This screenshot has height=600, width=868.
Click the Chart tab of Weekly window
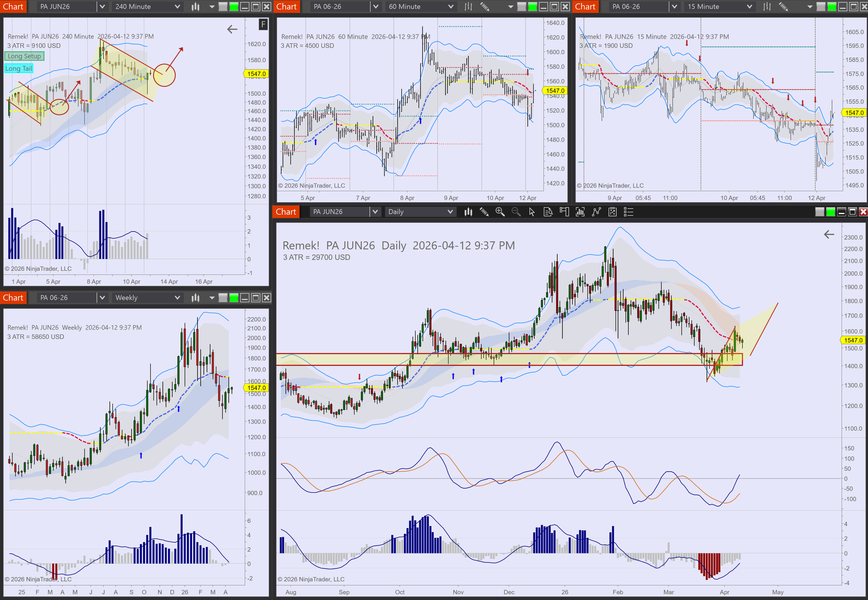[x=13, y=298]
